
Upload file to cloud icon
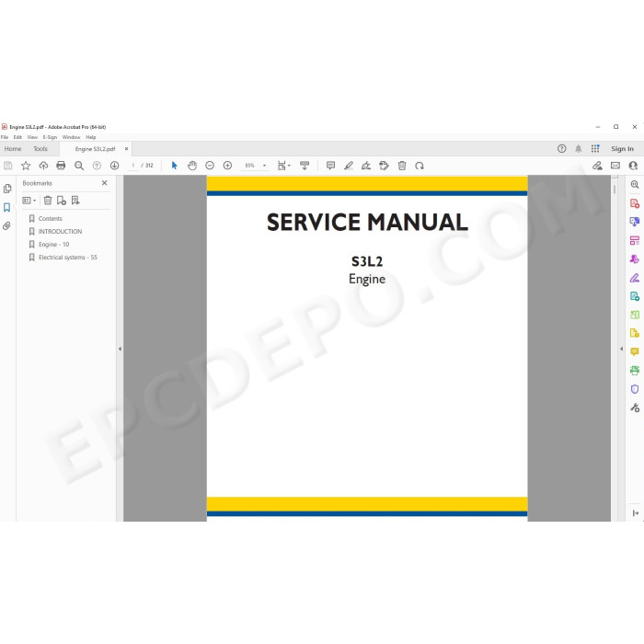point(43,166)
